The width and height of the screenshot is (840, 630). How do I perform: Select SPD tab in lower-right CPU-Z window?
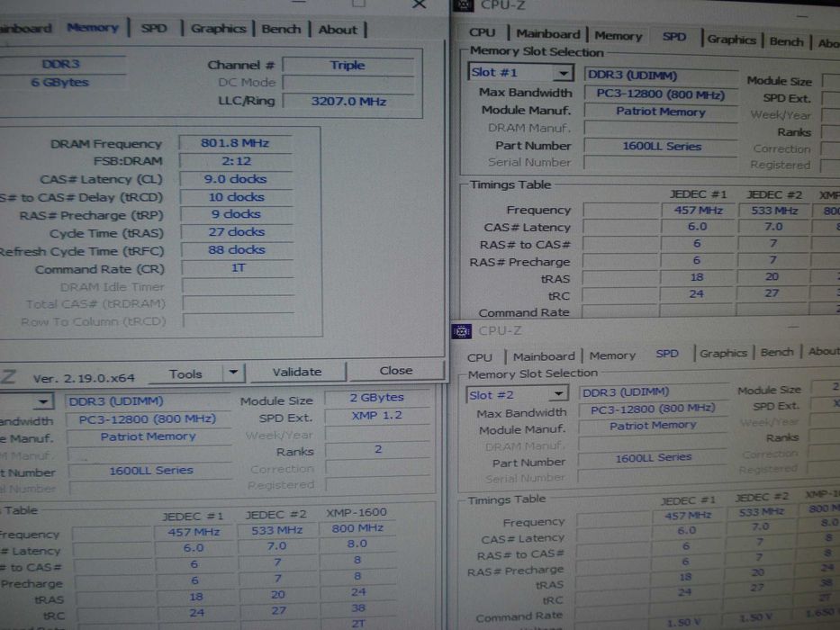(x=667, y=354)
